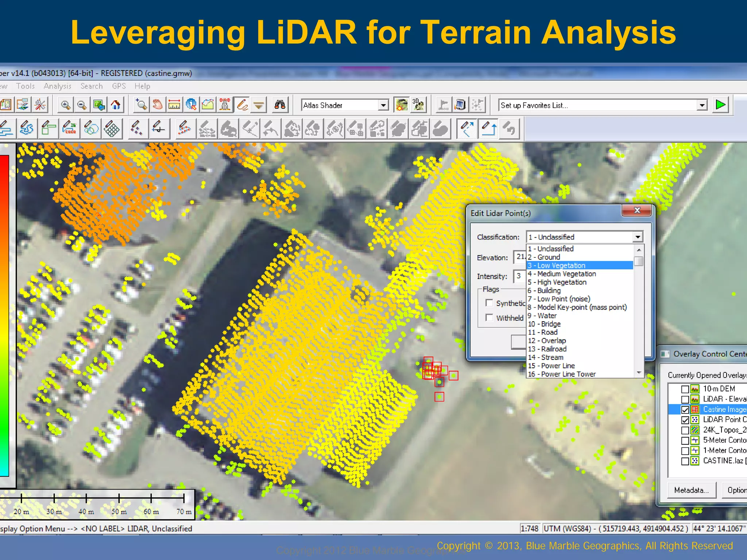Click classification list scrollbar thumb
The height and width of the screenshot is (560, 747).
click(x=639, y=261)
